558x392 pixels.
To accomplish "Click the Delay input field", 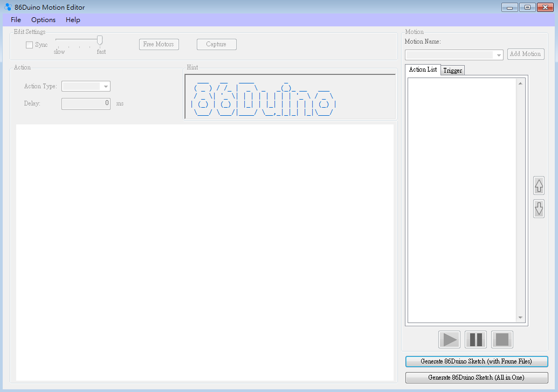I will click(86, 104).
